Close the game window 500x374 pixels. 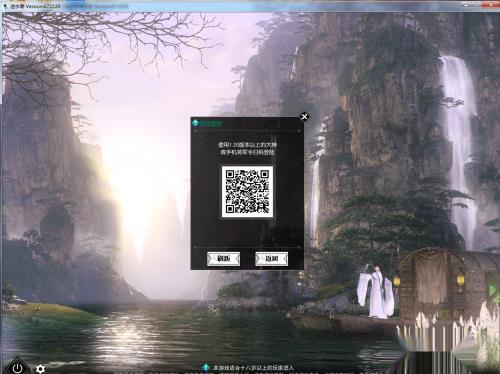(x=491, y=5)
